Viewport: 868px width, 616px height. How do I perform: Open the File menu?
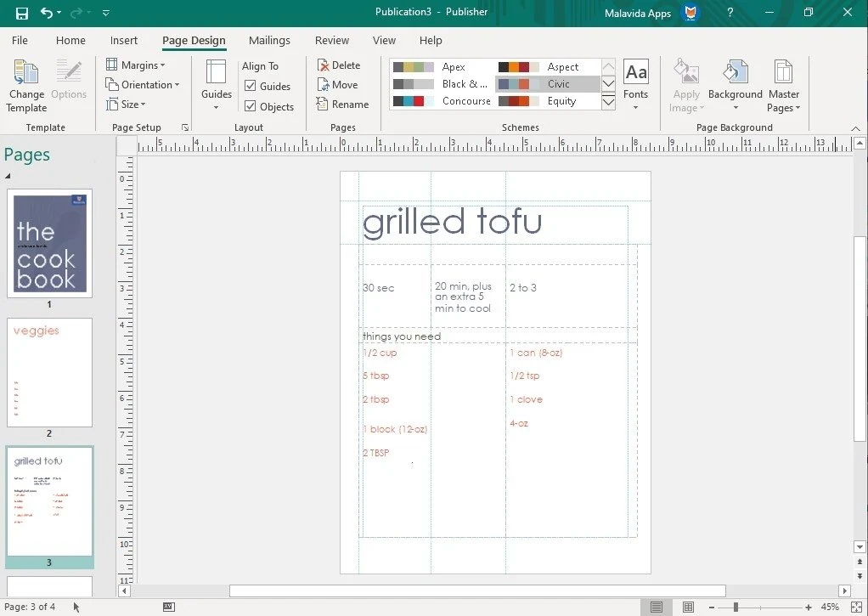coord(20,41)
